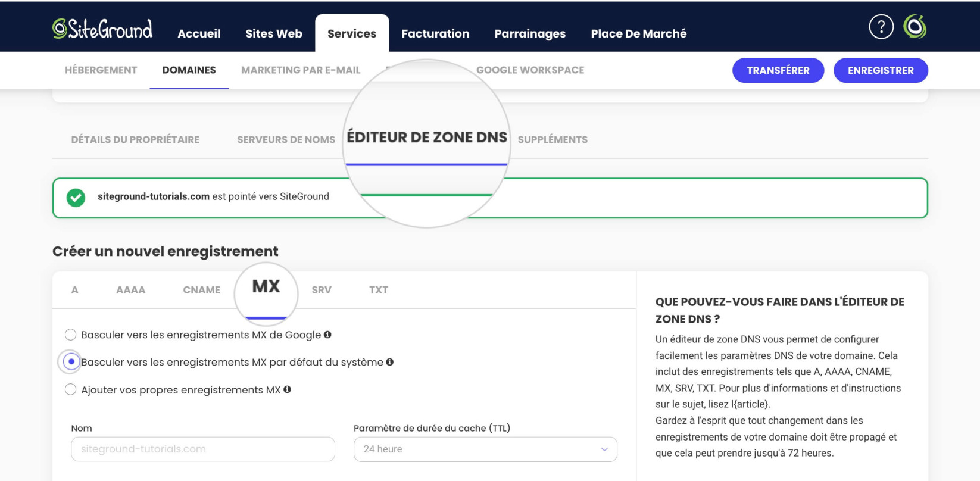The height and width of the screenshot is (481, 980).
Task: Select the MX record type tab
Action: click(266, 287)
